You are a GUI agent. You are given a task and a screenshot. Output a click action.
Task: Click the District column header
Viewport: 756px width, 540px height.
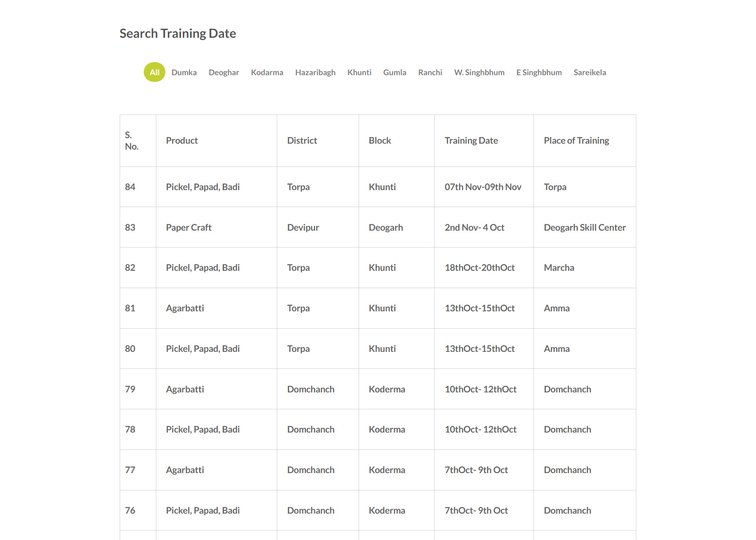click(x=302, y=141)
